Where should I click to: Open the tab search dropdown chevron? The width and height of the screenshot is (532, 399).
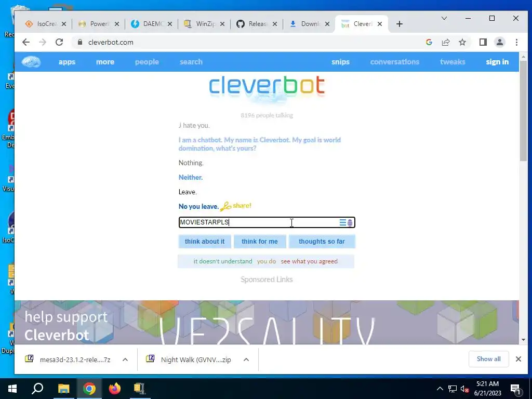point(444,18)
